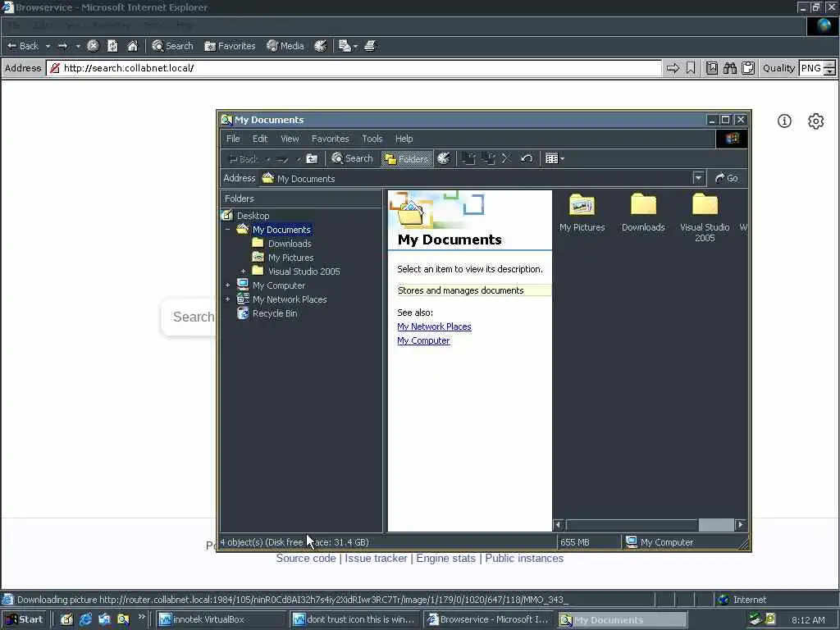Click Search in My Documents toolbar

coord(352,158)
